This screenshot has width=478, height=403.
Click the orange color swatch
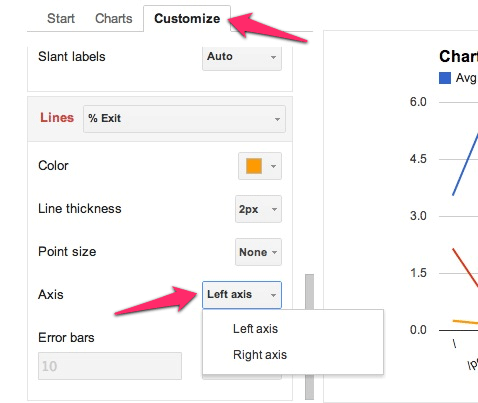[254, 166]
